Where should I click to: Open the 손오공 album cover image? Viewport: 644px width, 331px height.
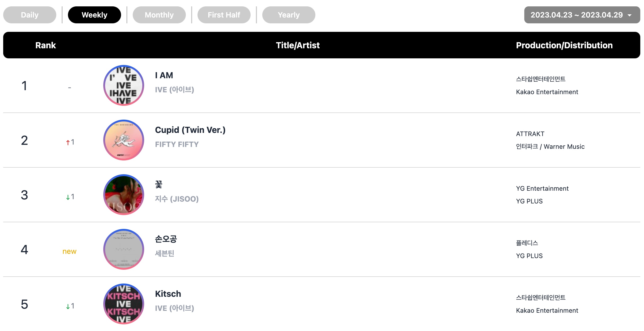point(123,249)
